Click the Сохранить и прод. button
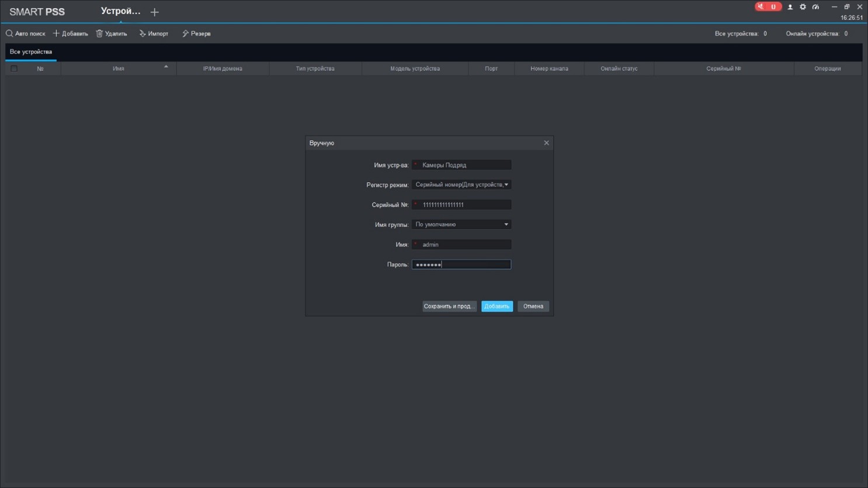The width and height of the screenshot is (868, 488). (x=449, y=306)
